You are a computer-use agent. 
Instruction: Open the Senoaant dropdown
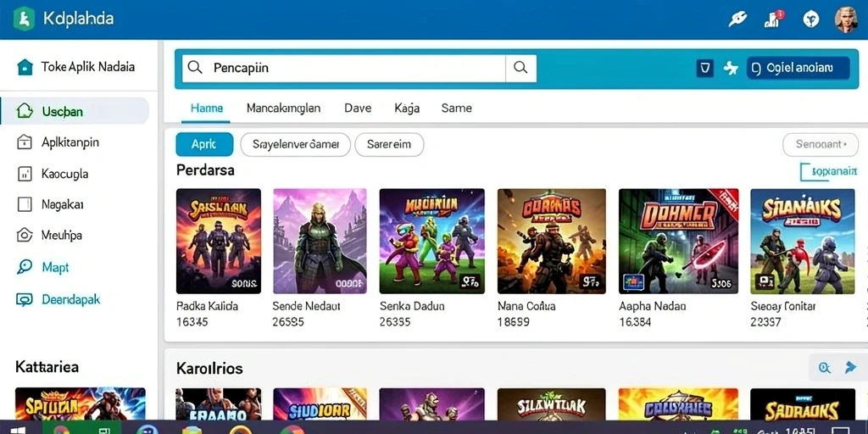821,144
